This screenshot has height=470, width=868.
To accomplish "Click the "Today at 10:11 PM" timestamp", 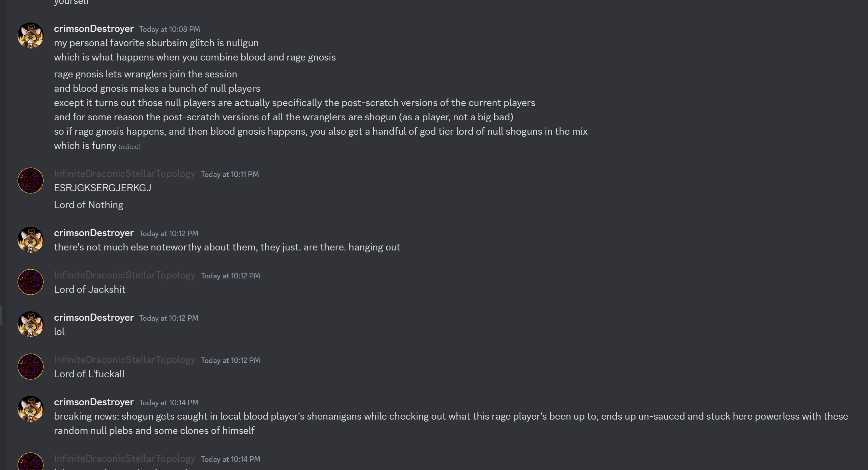I will point(230,175).
